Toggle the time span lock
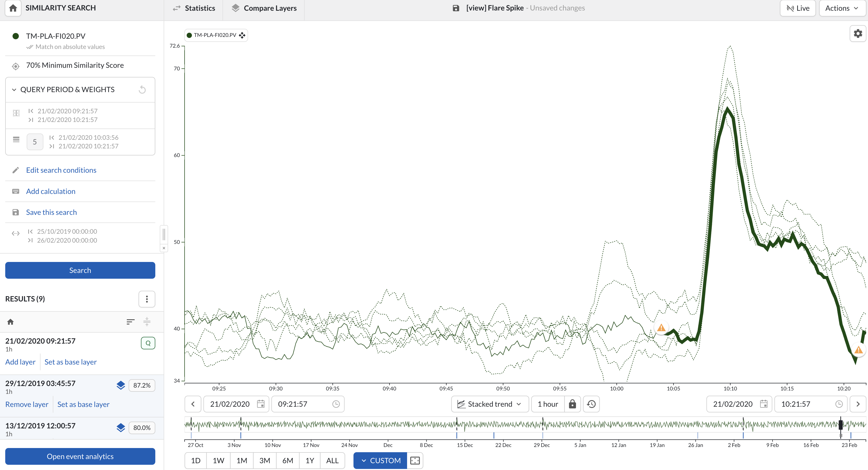Image resolution: width=868 pixels, height=470 pixels. tap(573, 404)
